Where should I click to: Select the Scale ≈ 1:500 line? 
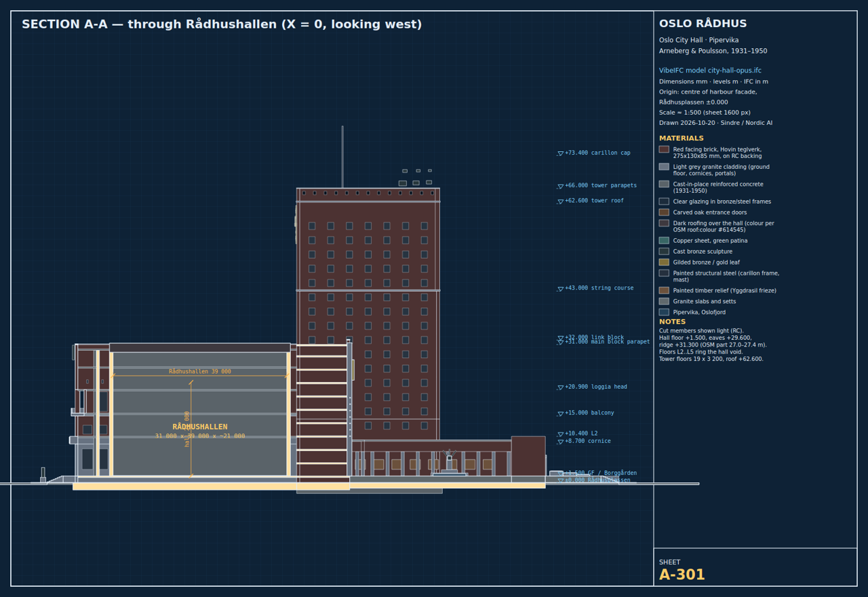coord(705,113)
